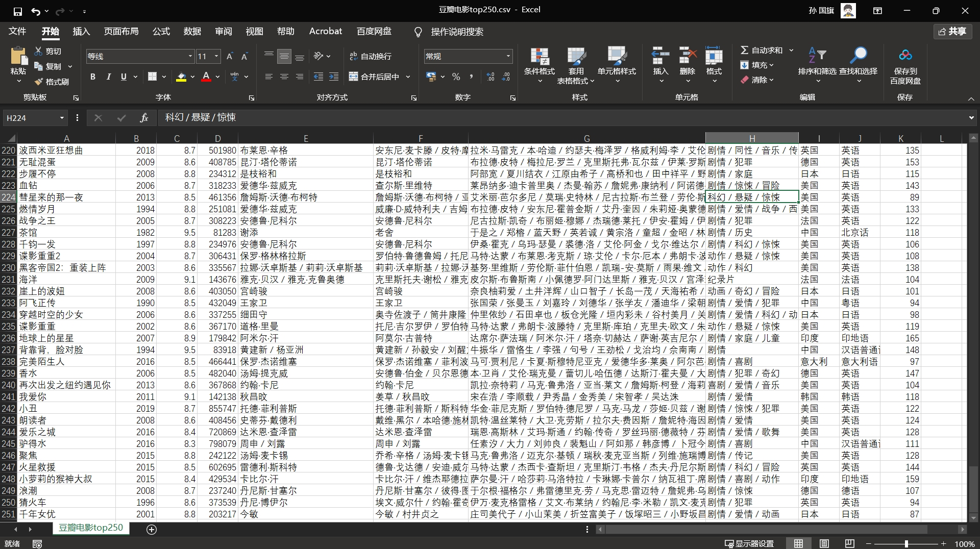Click the decrease indent icon
Image resolution: width=980 pixels, height=549 pixels.
tap(318, 77)
